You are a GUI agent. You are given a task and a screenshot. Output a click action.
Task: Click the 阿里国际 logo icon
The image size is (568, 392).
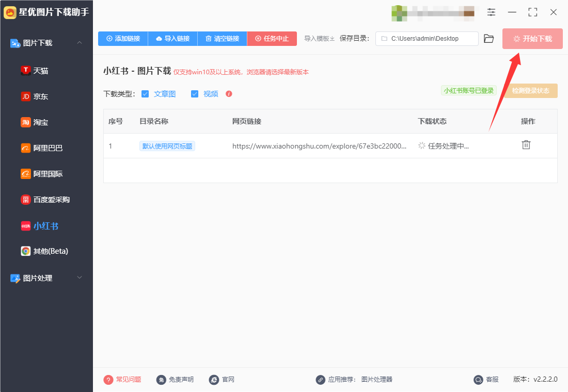click(25, 174)
